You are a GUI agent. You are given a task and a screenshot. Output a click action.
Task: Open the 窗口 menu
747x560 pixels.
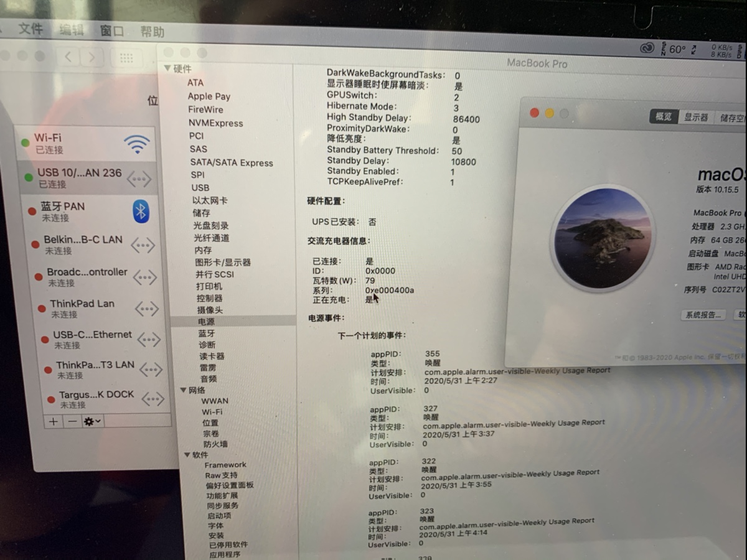(x=112, y=30)
